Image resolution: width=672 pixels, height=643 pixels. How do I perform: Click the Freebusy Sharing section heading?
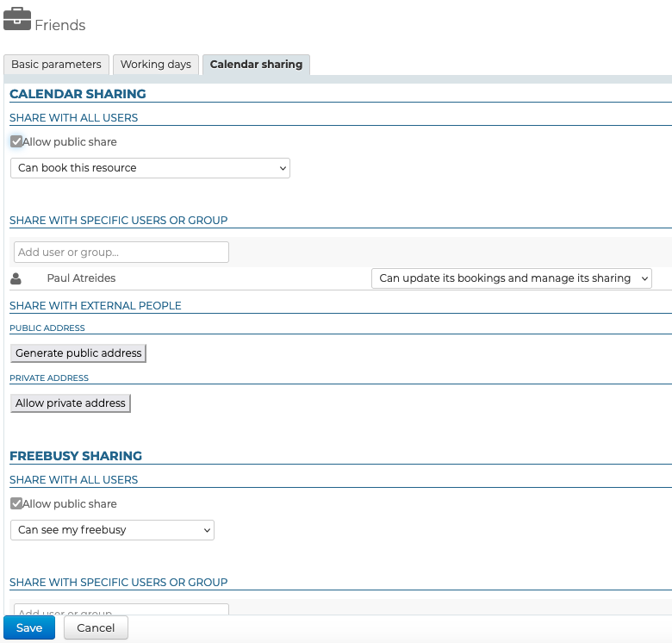(x=76, y=455)
